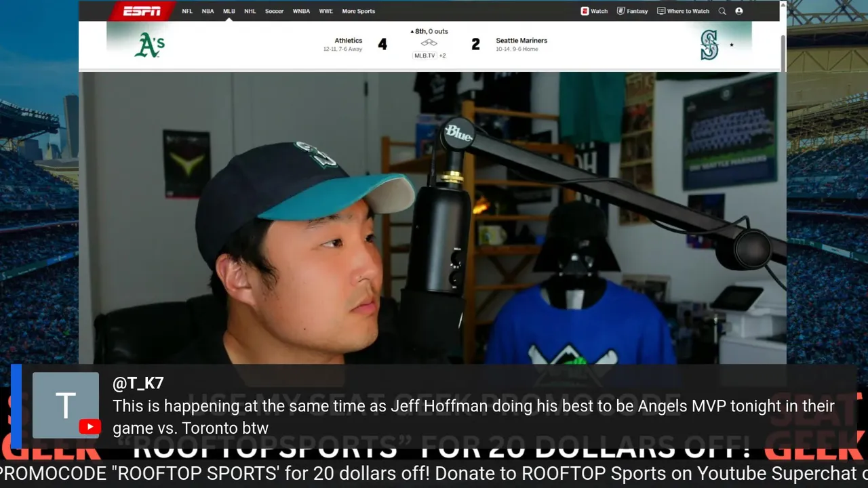
Task: Open the NHL menu item
Action: click(250, 12)
